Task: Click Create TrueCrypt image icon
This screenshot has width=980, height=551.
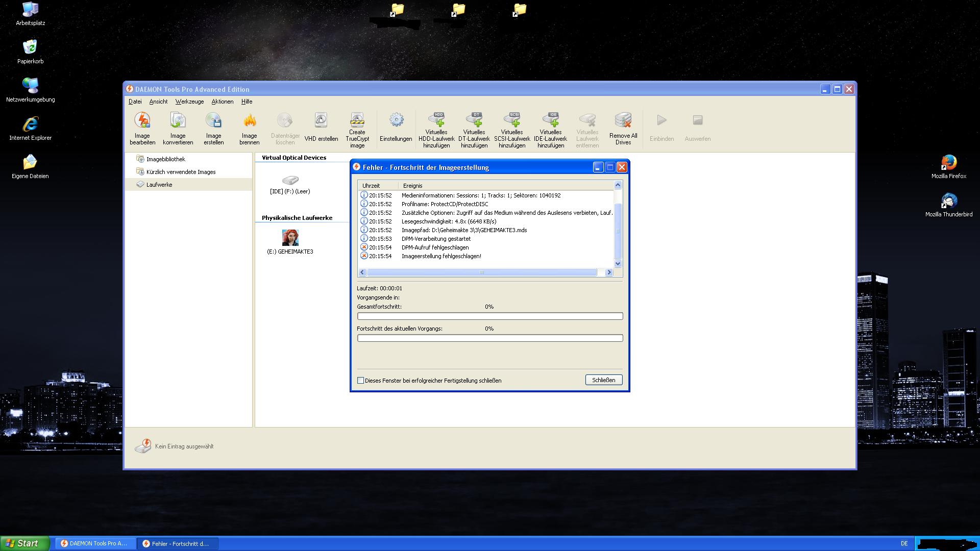Action: pyautogui.click(x=357, y=121)
